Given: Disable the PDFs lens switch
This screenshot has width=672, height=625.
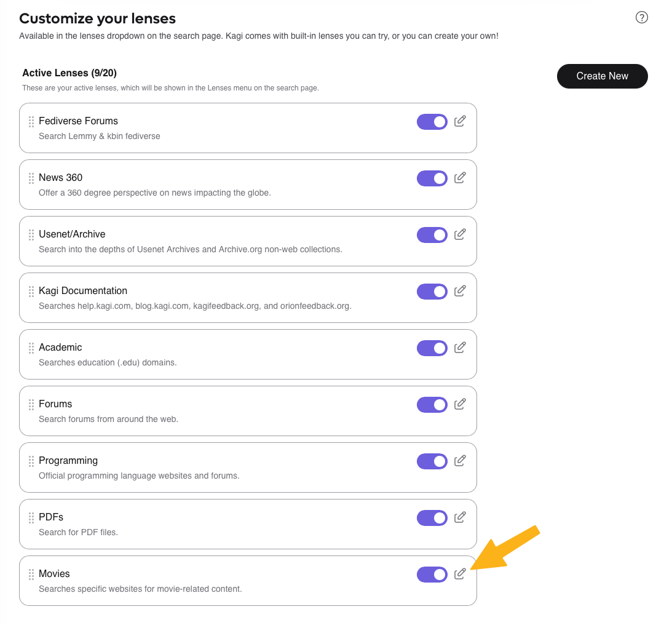Looking at the screenshot, I should [x=432, y=518].
